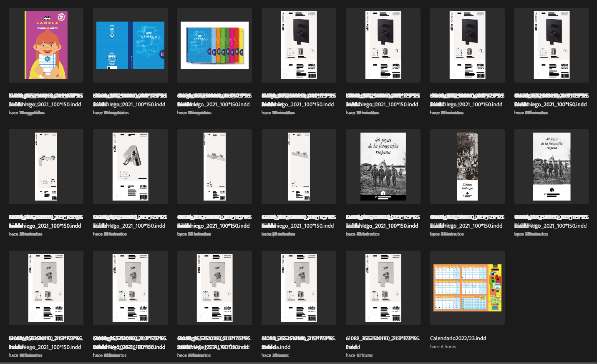597x364 pixels.
Task: Select the tall chrome shower bar thumbnail
Action: pyautogui.click(x=214, y=166)
